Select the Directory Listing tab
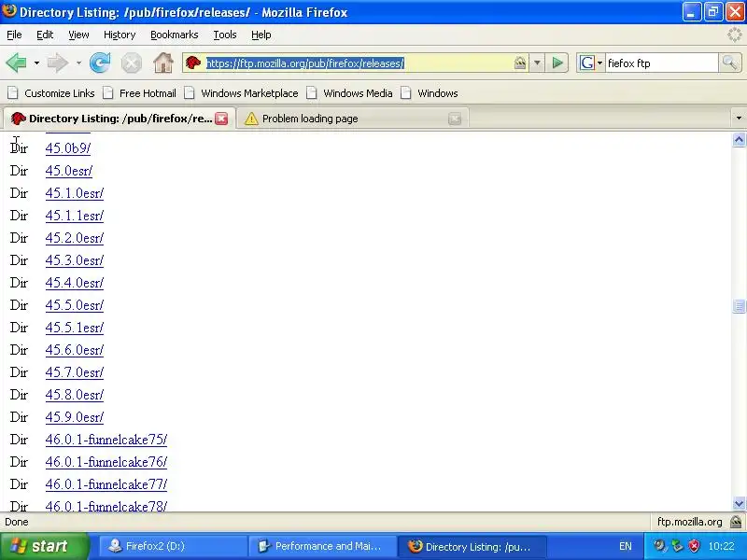Image resolution: width=747 pixels, height=560 pixels. (x=120, y=119)
